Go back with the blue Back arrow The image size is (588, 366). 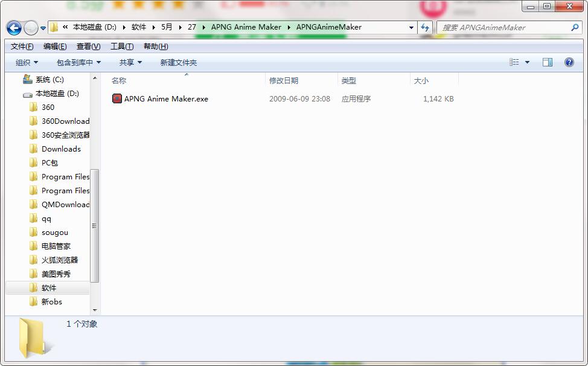pos(14,28)
